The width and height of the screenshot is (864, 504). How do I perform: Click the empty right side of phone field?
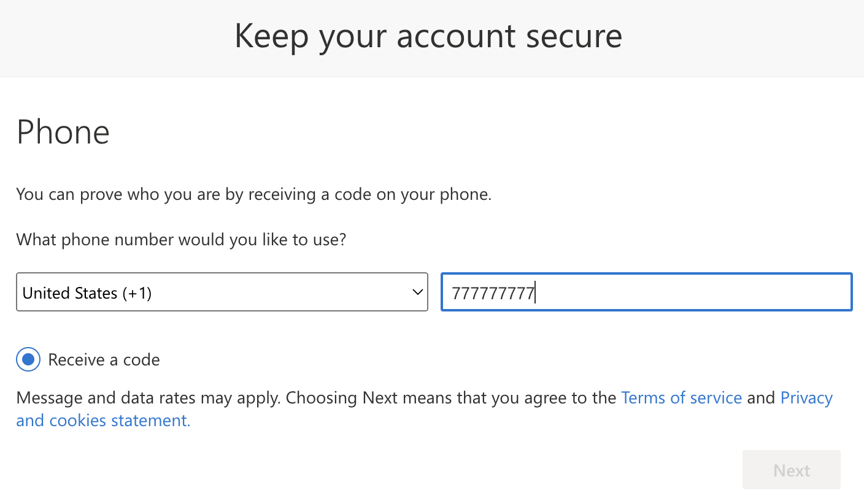click(x=706, y=292)
